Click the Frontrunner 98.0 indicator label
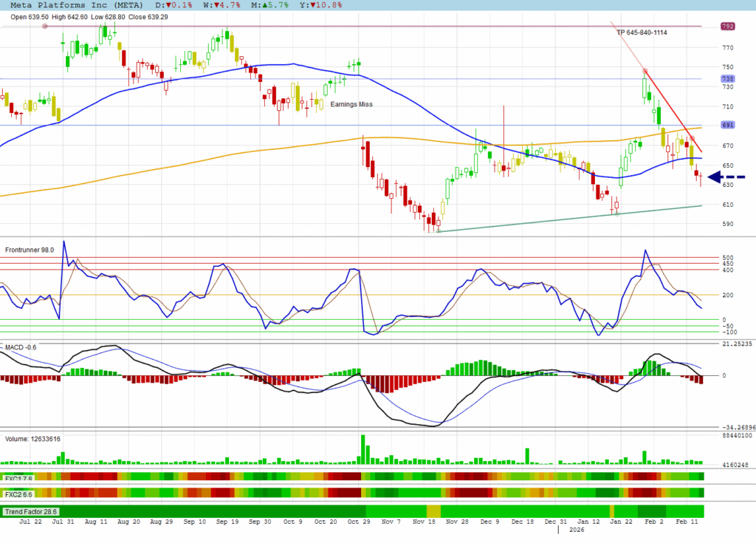Screen dimensions: 756x543 click(x=30, y=250)
